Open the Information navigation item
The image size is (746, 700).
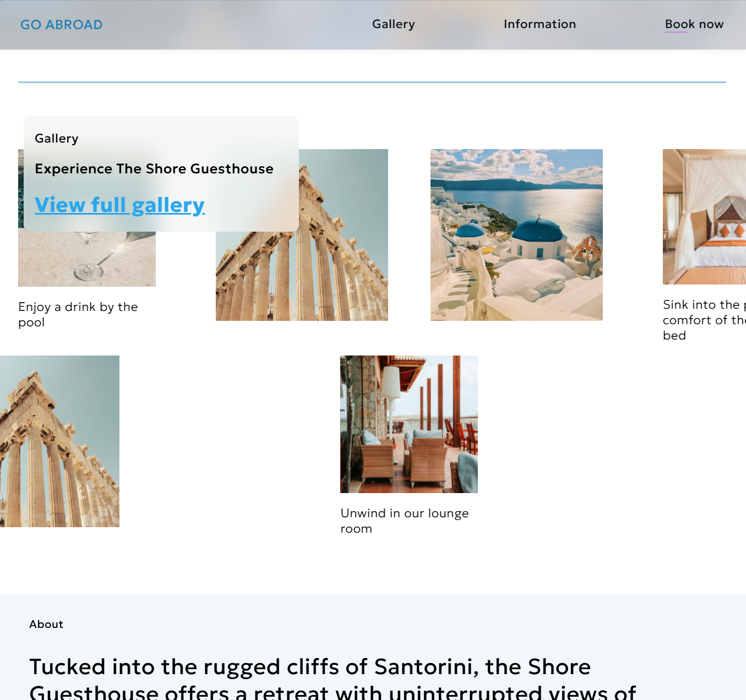540,24
